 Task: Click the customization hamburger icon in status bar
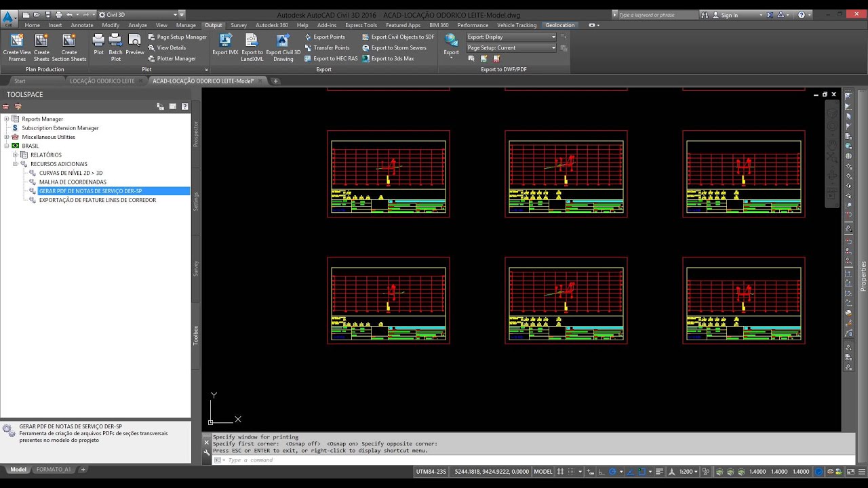[x=862, y=472]
